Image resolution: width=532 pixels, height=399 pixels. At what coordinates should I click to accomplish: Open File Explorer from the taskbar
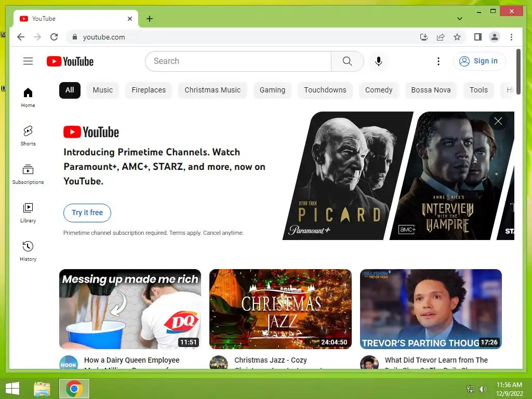(42, 389)
